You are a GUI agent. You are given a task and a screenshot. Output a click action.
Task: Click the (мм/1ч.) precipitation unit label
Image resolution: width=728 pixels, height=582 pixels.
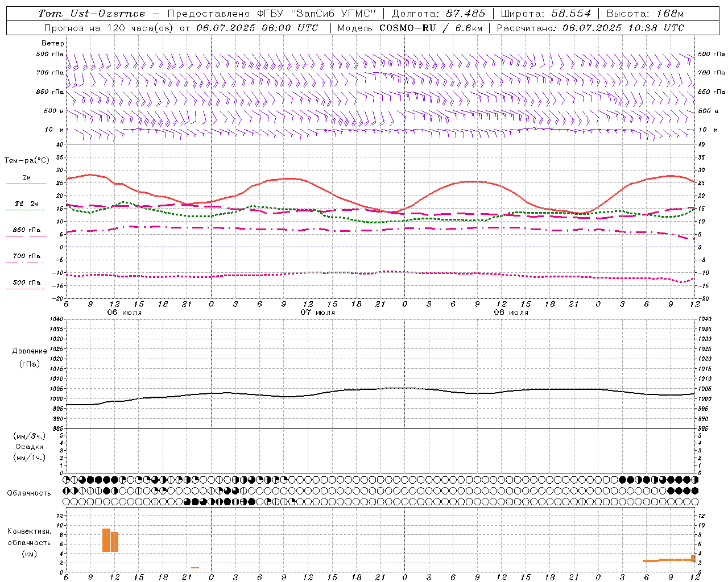tap(30, 458)
